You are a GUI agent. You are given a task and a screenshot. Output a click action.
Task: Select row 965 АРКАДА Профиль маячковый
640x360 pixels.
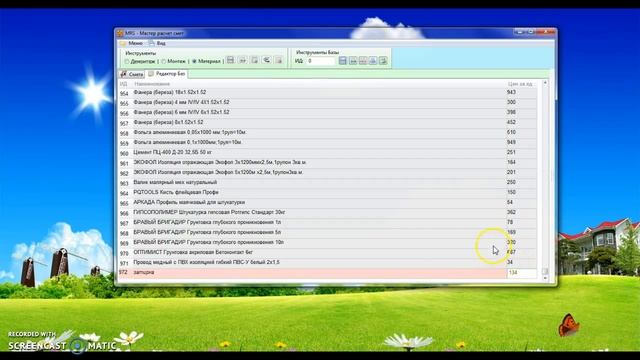(327, 202)
